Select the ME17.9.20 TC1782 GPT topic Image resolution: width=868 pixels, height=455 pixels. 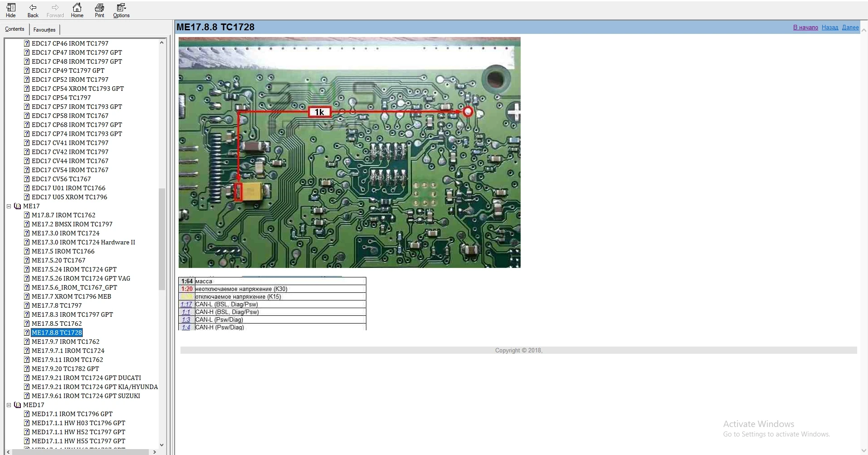click(66, 369)
